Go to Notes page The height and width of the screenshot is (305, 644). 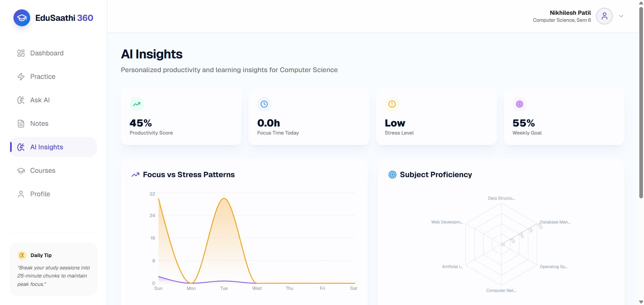point(54,123)
